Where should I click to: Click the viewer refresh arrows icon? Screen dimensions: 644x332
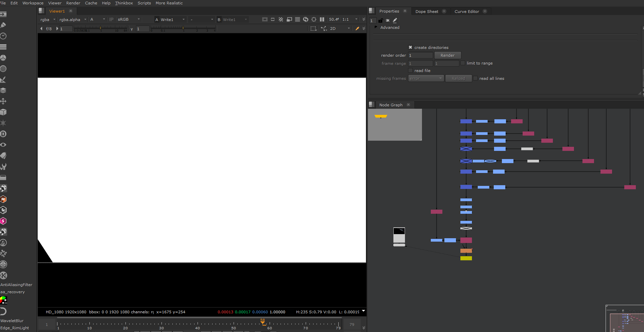point(306,19)
